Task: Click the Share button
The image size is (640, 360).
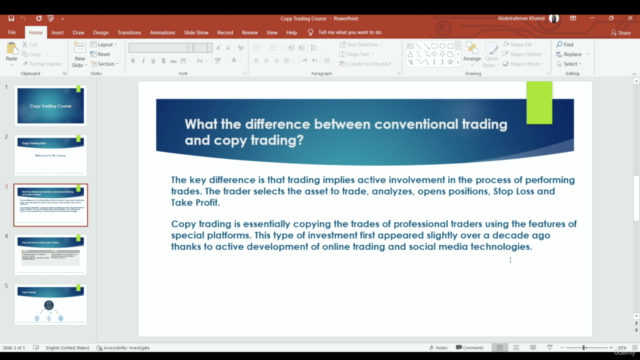Action: pos(621,33)
